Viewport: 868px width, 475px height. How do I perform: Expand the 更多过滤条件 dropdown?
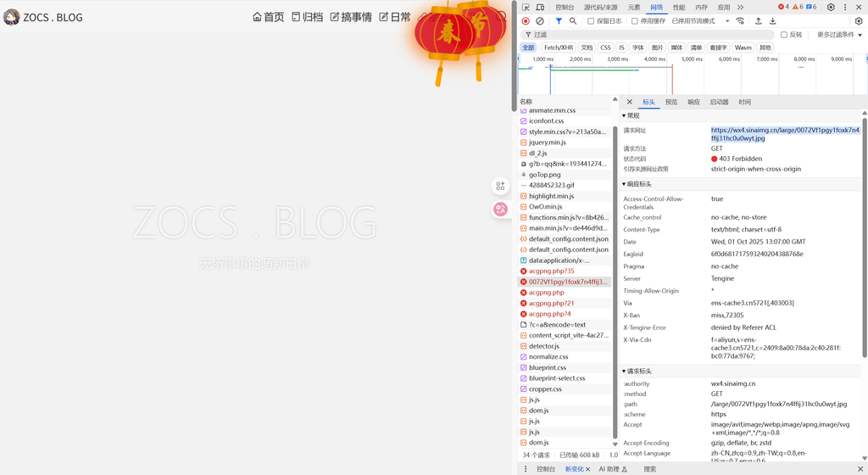coord(839,35)
